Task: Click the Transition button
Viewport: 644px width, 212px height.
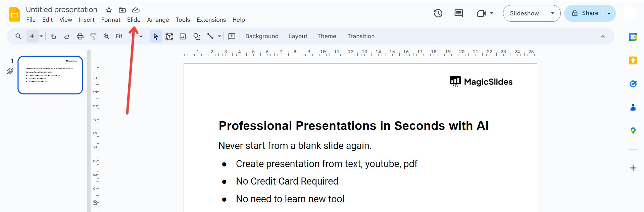Action: 361,36
